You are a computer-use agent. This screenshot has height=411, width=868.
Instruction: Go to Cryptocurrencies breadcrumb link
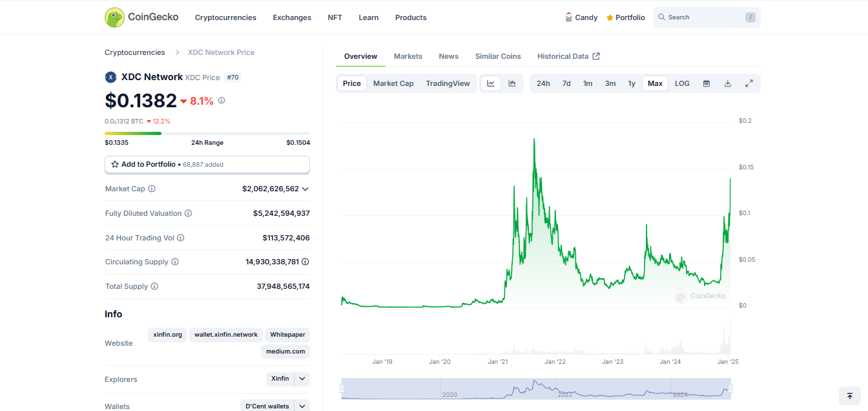pyautogui.click(x=135, y=52)
